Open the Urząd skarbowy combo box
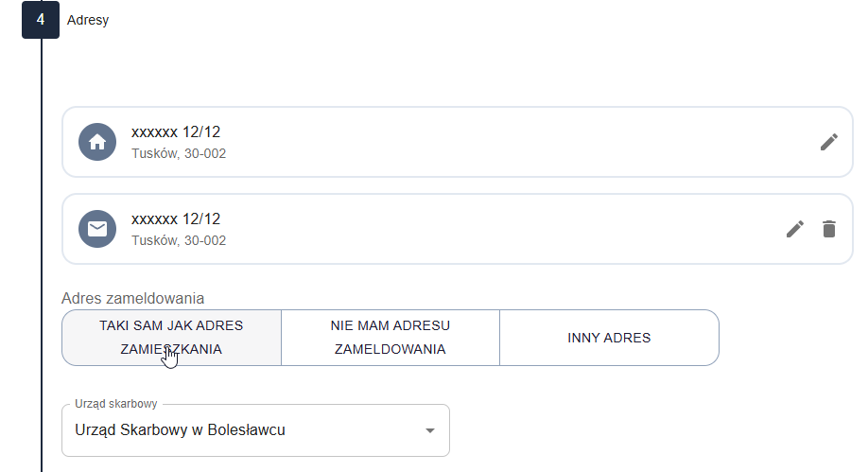Viewport: 868px width, 472px height. click(x=255, y=430)
